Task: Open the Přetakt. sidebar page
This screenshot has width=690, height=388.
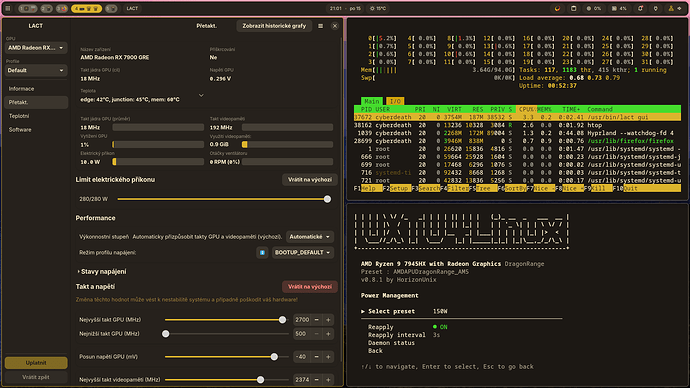Action: click(36, 102)
